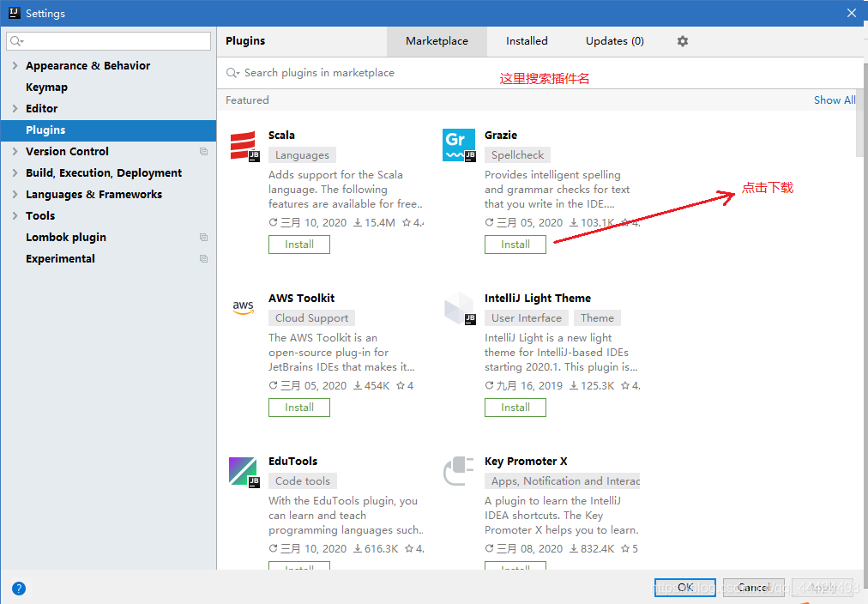Click the EduTools 616.3K downloads count
The width and height of the screenshot is (868, 604).
tap(376, 548)
